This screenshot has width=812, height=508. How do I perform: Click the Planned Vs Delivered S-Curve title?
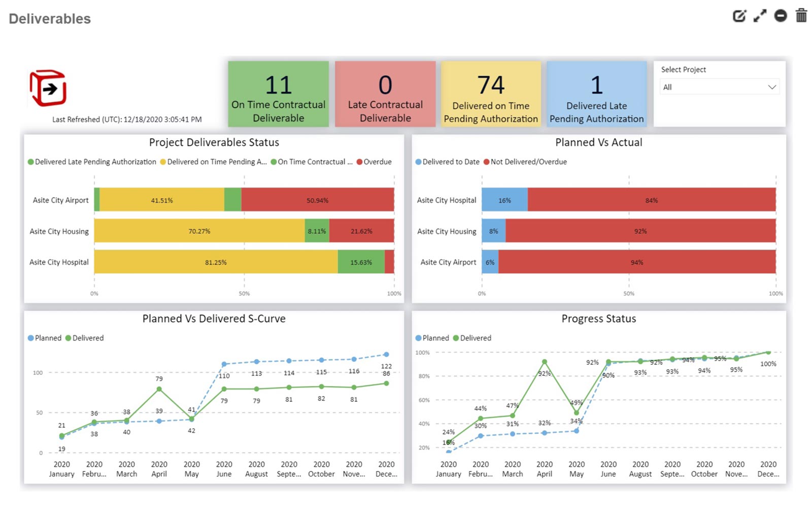coord(214,319)
